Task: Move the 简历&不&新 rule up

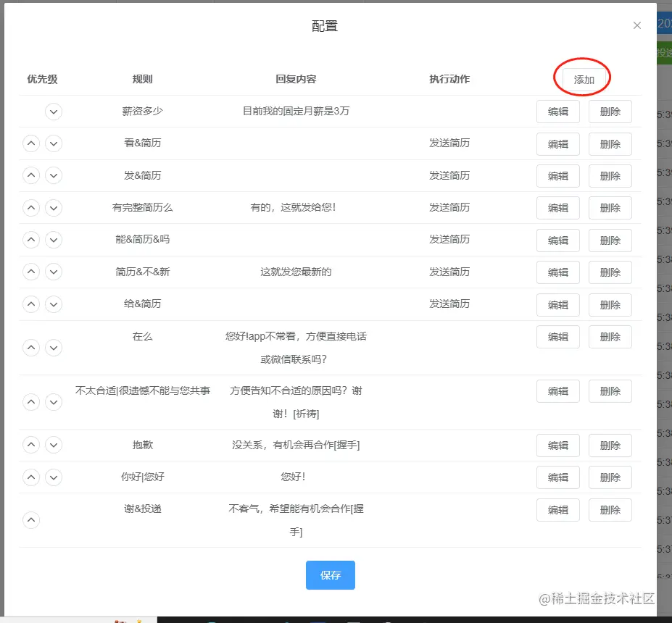Action: pos(31,272)
